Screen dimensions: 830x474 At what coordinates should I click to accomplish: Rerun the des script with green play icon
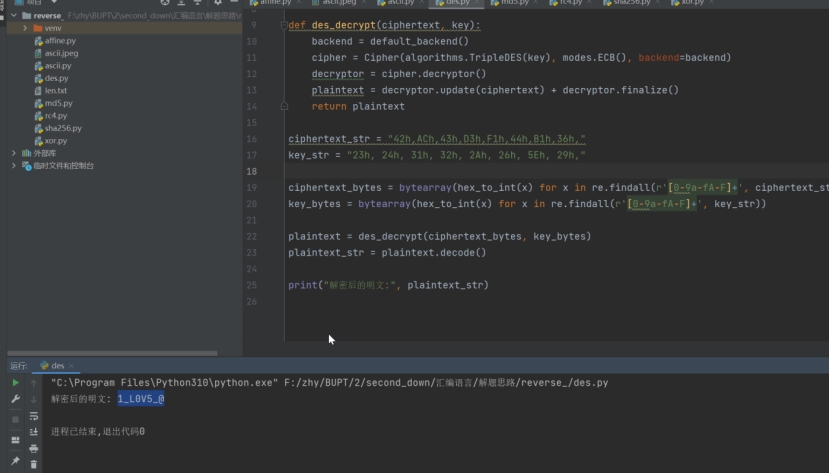coord(15,382)
